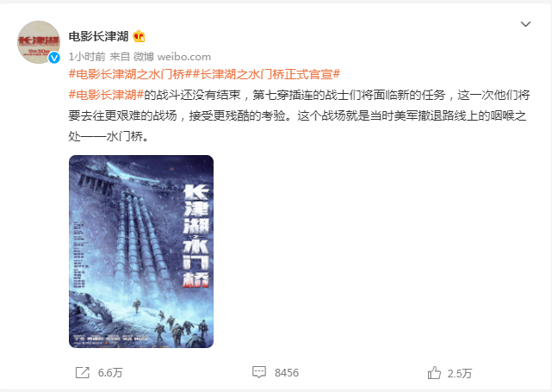Click the text line about 美军撤退路线
552x392 pixels.
click(x=297, y=115)
